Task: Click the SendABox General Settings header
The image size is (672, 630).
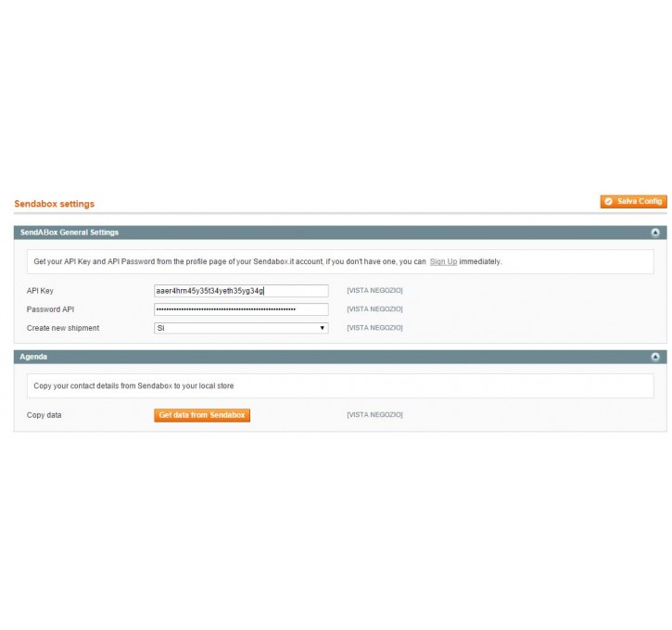Action: click(x=70, y=233)
